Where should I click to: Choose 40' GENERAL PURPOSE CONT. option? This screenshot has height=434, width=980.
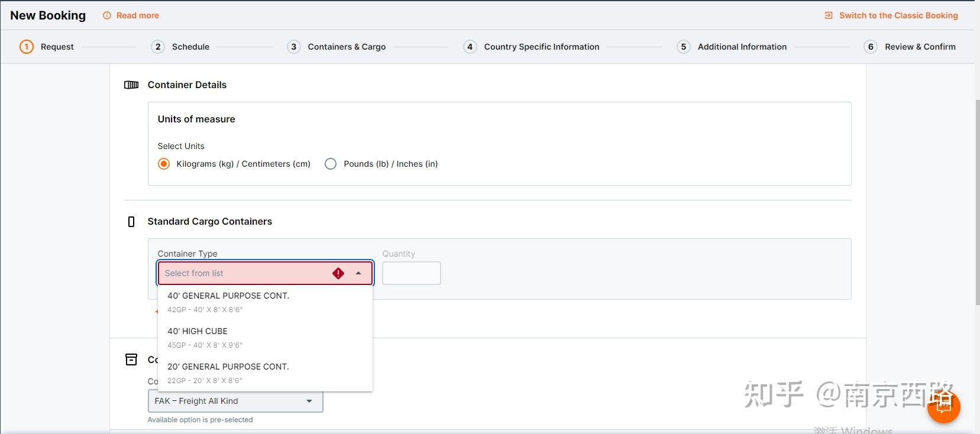pos(266,302)
